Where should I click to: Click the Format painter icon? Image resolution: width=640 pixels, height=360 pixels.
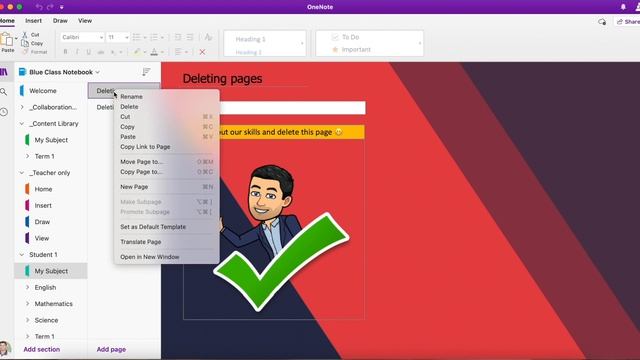(x=25, y=52)
